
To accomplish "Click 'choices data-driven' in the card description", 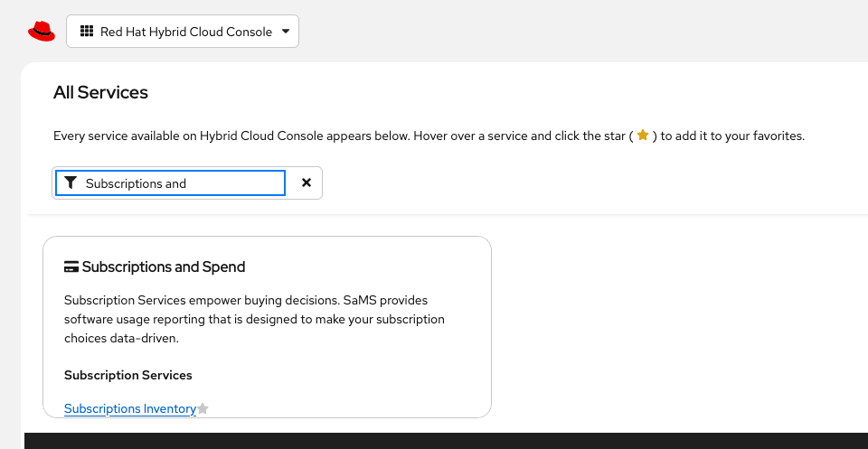I will 121,339.
